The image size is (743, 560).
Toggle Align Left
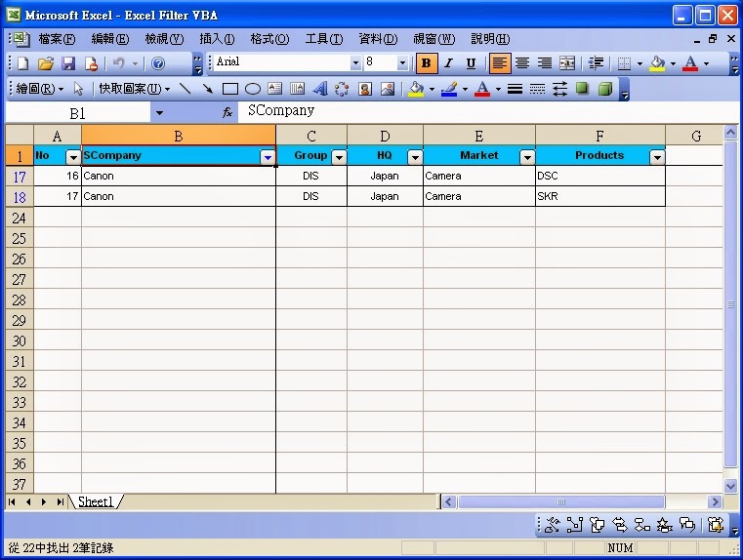click(499, 63)
